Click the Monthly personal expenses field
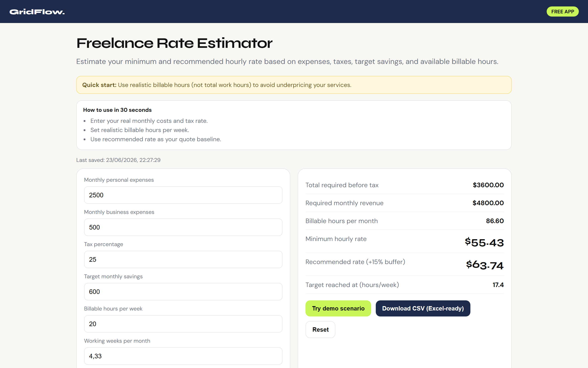Viewport: 588px width, 368px height. [183, 195]
